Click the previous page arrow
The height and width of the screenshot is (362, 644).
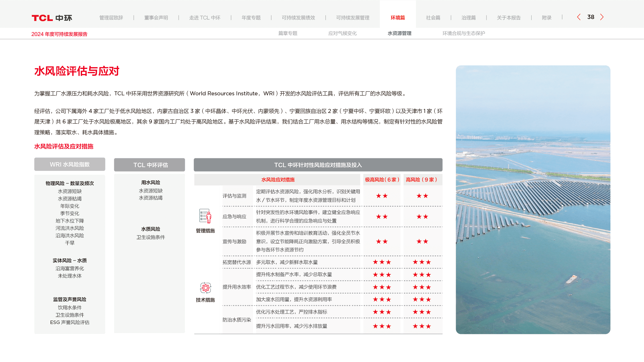579,17
